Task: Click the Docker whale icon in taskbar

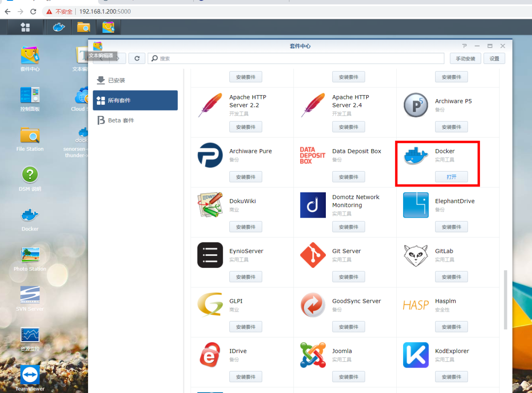Action: pos(59,27)
